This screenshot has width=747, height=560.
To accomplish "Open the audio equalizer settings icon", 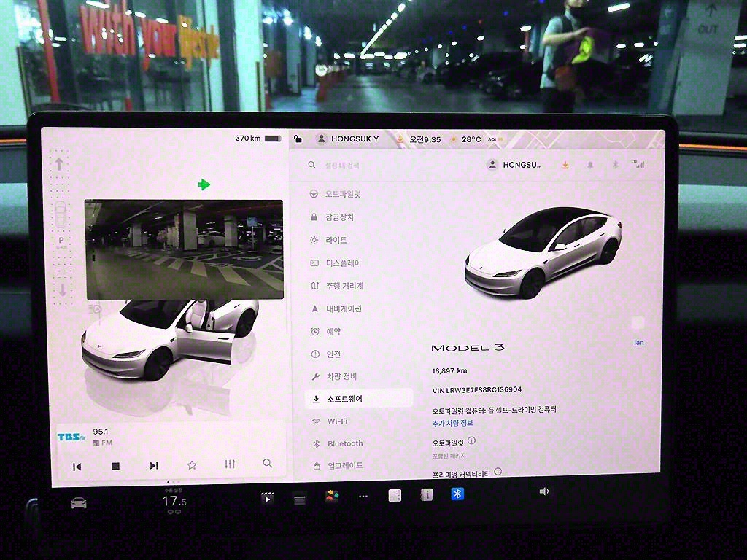I will [x=230, y=464].
